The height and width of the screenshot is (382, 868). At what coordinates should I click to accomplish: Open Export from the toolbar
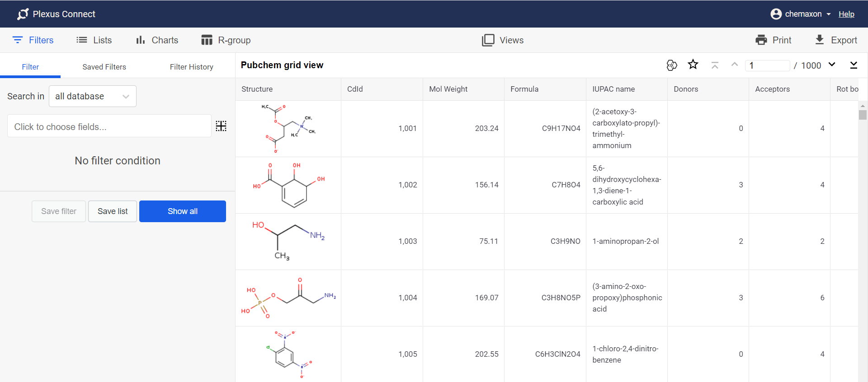[835, 40]
